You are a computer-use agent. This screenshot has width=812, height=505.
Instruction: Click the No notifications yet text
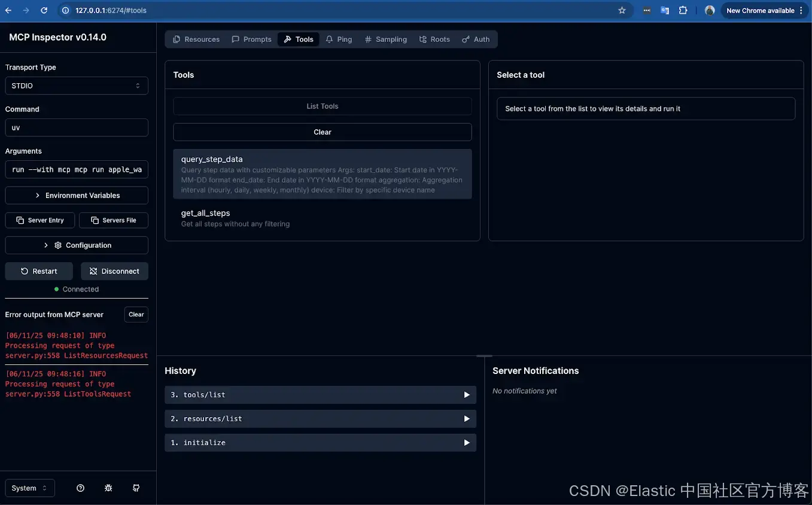pos(525,391)
